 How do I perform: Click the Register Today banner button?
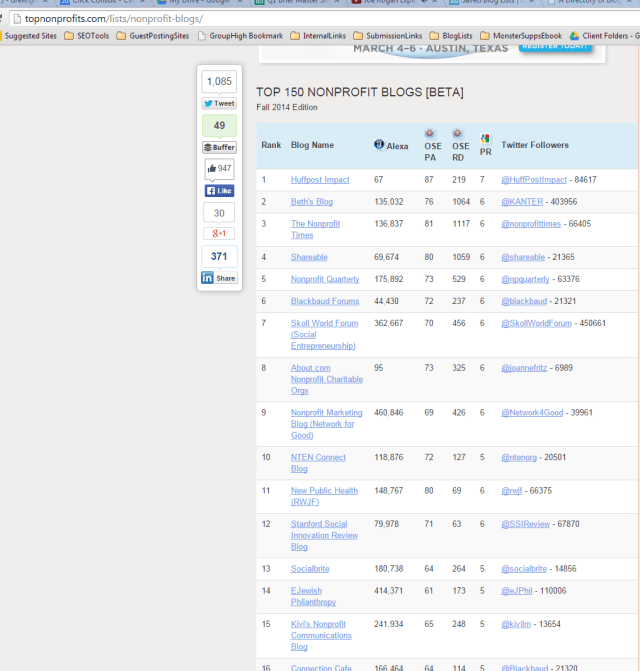[555, 46]
